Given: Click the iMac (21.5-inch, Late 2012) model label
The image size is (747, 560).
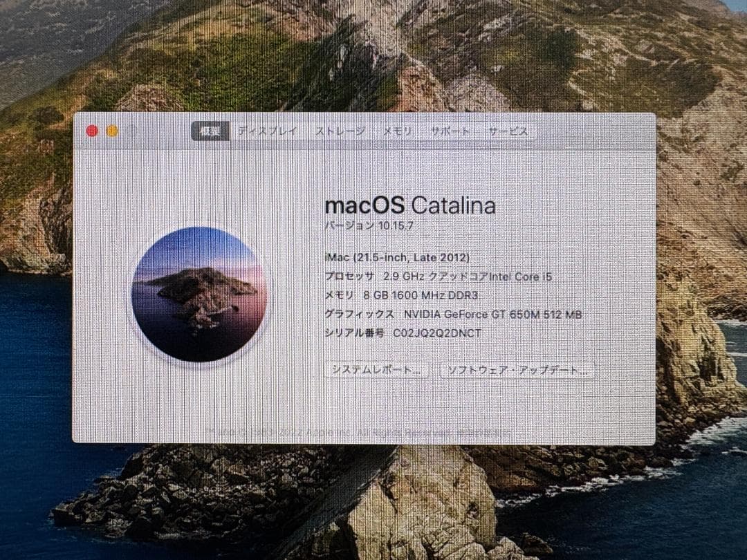Looking at the screenshot, I should [x=396, y=256].
